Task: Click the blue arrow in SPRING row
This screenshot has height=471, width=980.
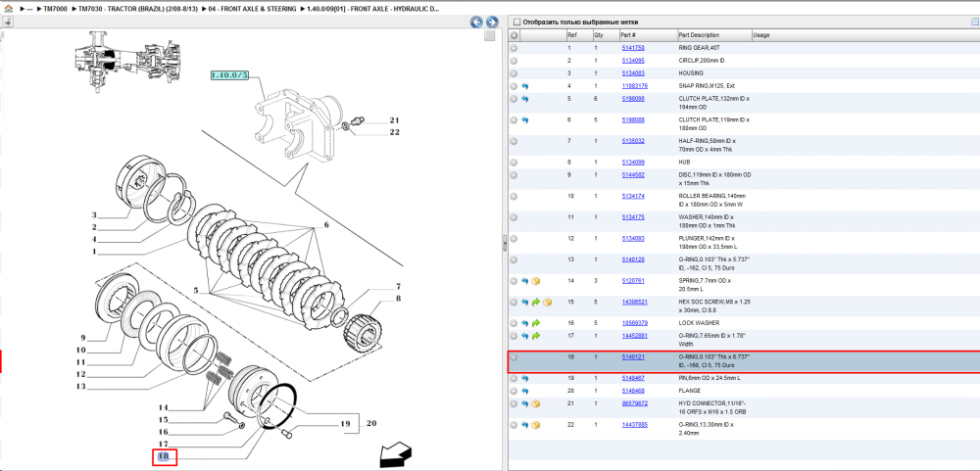Action: click(x=525, y=281)
